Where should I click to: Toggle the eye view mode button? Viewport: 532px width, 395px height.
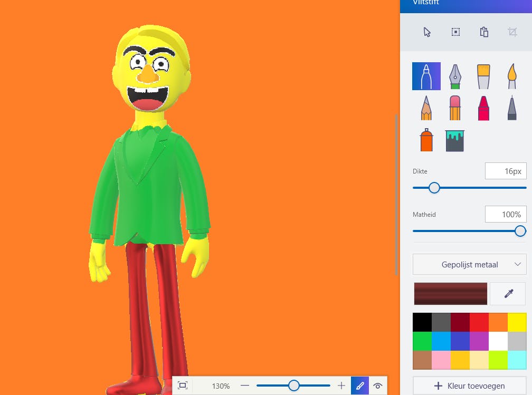click(x=378, y=386)
